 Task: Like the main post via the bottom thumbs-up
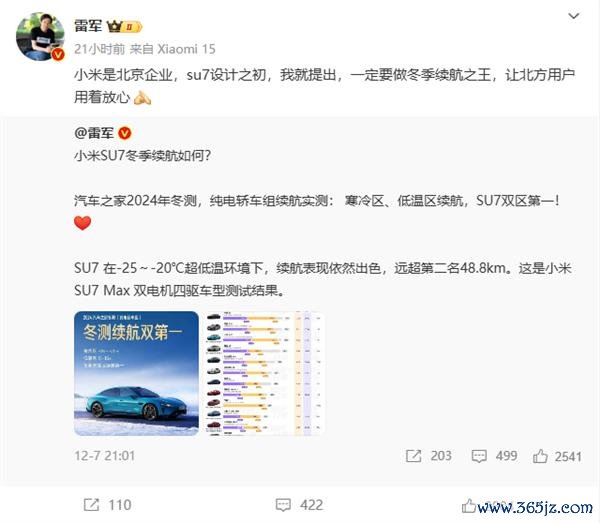coord(469,506)
